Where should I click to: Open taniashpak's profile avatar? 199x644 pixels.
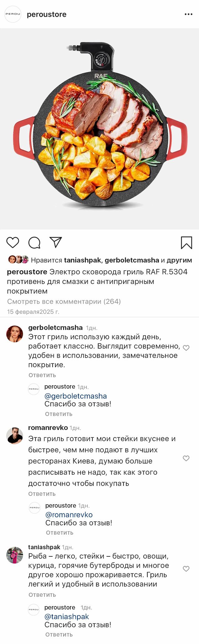pos(15,555)
